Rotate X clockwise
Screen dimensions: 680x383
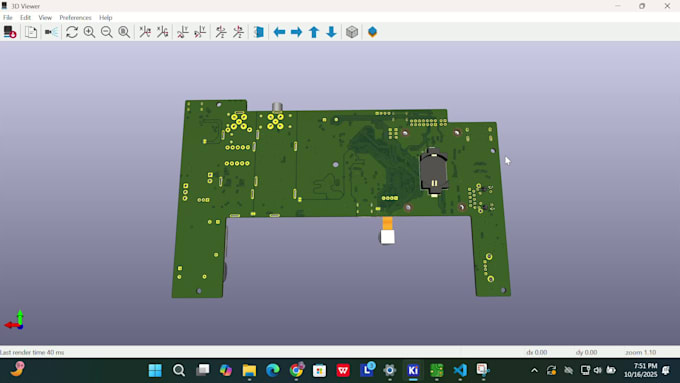pyautogui.click(x=145, y=32)
